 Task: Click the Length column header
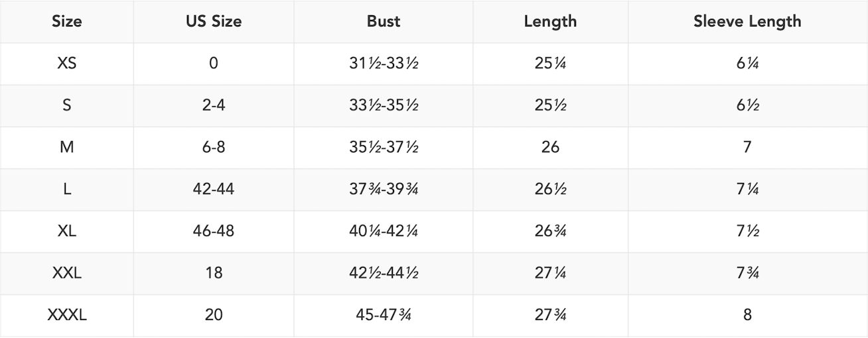click(x=550, y=21)
